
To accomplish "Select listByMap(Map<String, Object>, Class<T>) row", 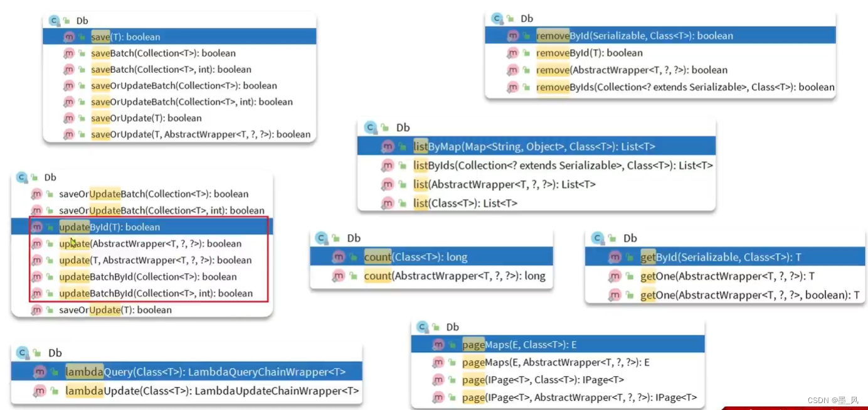I will (536, 146).
